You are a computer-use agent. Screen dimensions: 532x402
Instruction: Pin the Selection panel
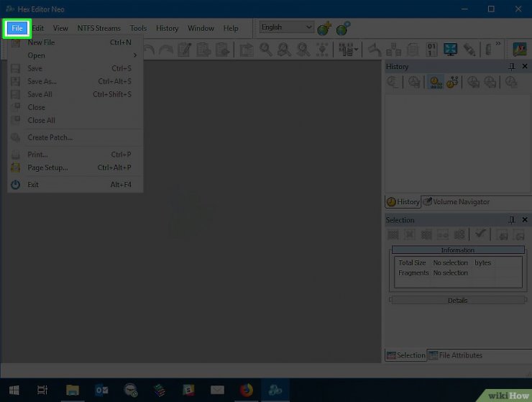pyautogui.click(x=512, y=220)
